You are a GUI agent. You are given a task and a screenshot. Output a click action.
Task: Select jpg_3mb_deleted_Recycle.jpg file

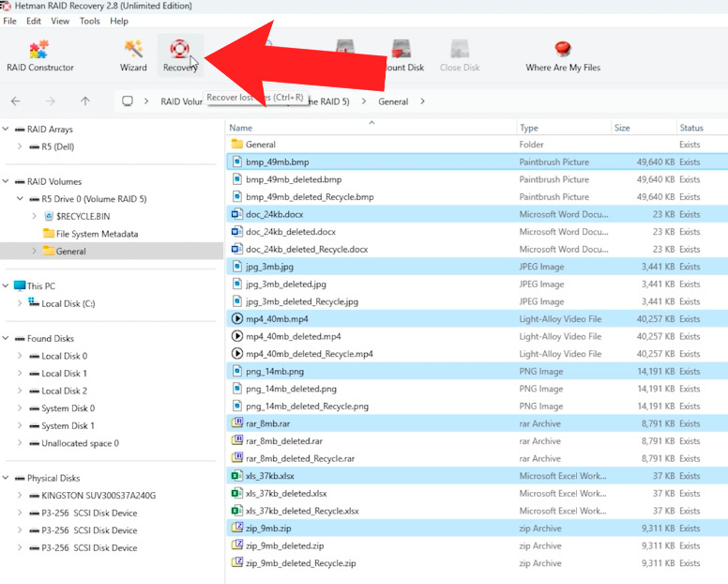pos(302,301)
